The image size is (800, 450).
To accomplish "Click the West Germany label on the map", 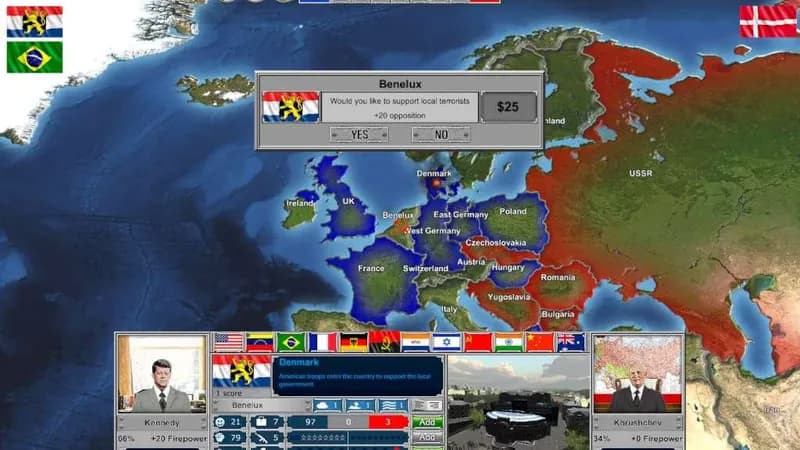I will [432, 231].
